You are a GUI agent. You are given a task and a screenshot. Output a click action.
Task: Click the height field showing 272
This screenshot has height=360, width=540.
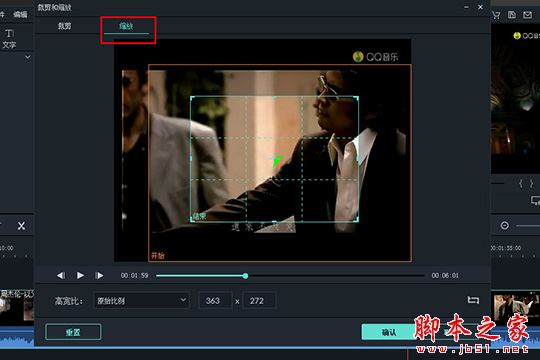click(x=259, y=300)
